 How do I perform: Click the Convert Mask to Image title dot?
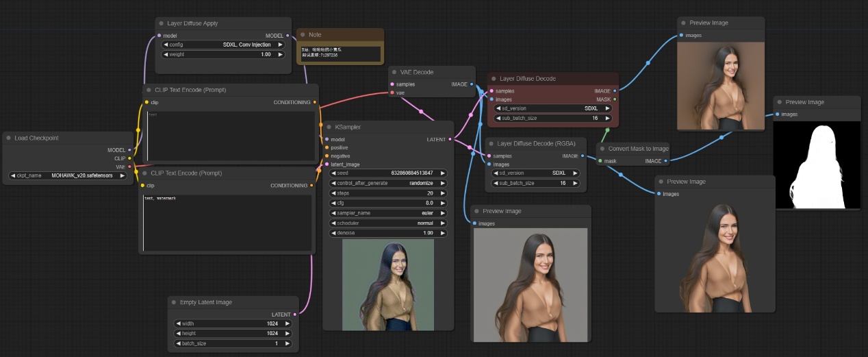coord(602,149)
